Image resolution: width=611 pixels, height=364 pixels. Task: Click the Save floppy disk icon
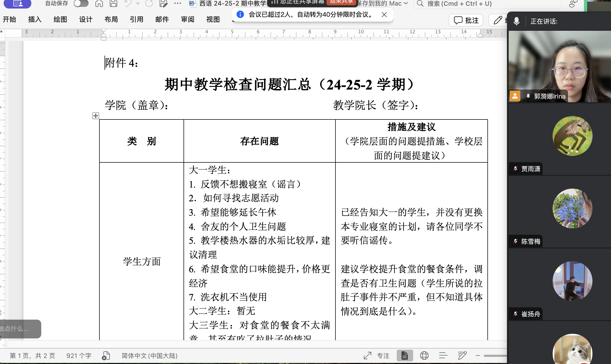114,3
